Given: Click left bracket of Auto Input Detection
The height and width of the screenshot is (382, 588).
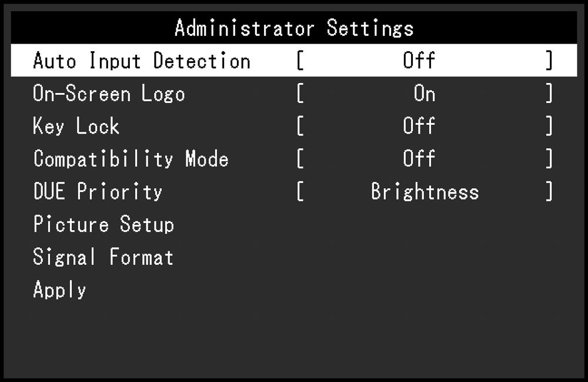Looking at the screenshot, I should pyautogui.click(x=300, y=61).
